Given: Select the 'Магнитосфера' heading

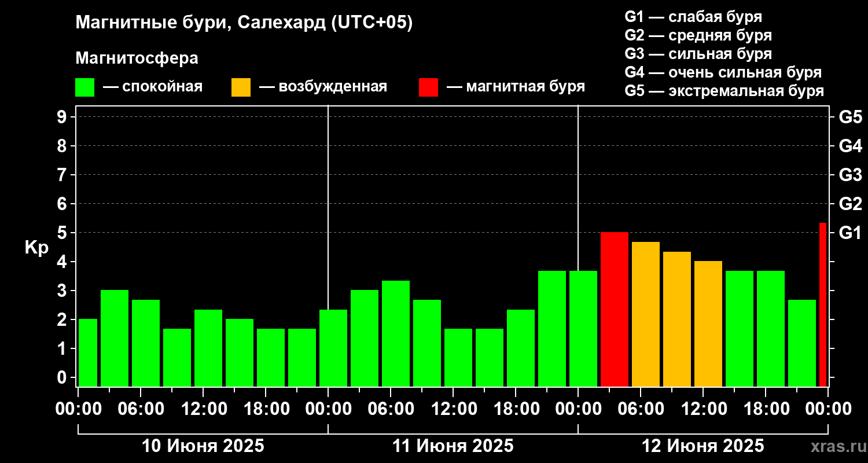Looking at the screenshot, I should 137,58.
